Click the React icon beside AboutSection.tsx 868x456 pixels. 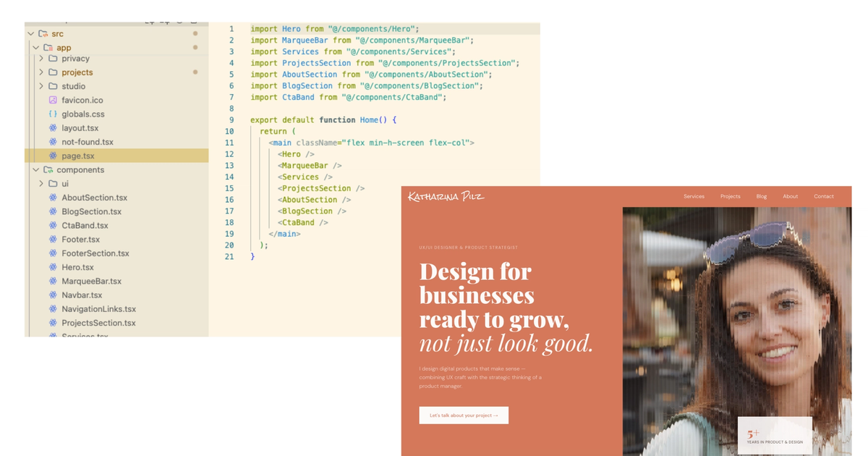click(x=53, y=198)
